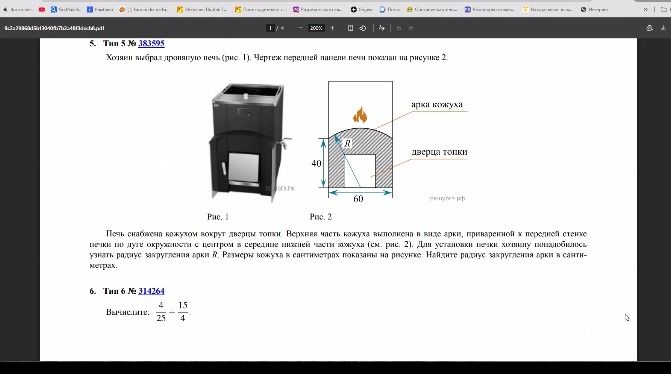Print the PDF document
Image resolution: width=671 pixels, height=374 pixels.
coord(650,28)
